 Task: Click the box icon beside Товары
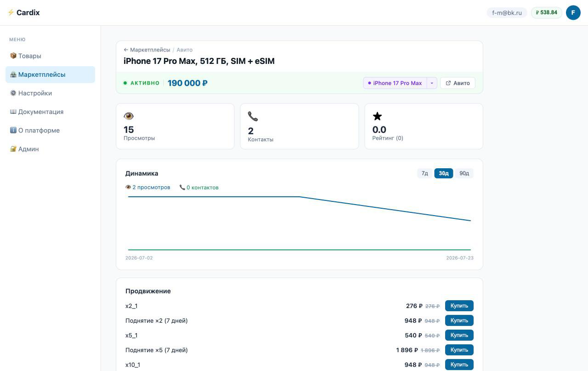[x=13, y=56]
